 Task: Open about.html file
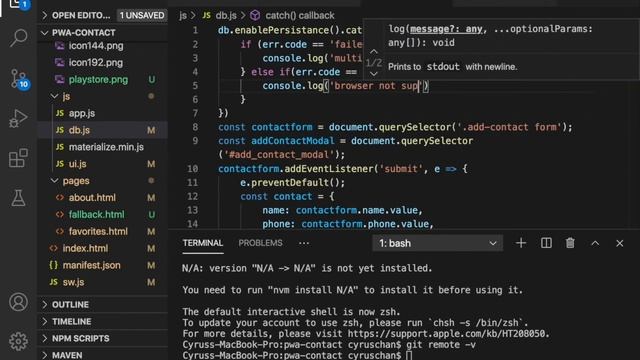92,198
